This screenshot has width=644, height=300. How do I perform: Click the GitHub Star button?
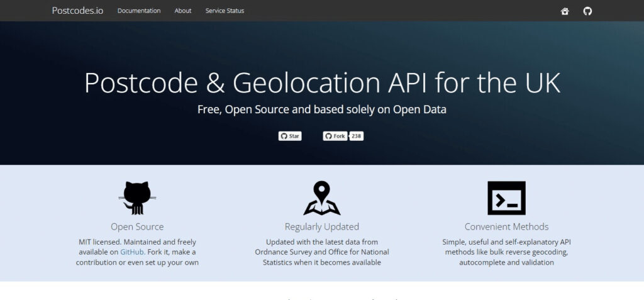290,136
